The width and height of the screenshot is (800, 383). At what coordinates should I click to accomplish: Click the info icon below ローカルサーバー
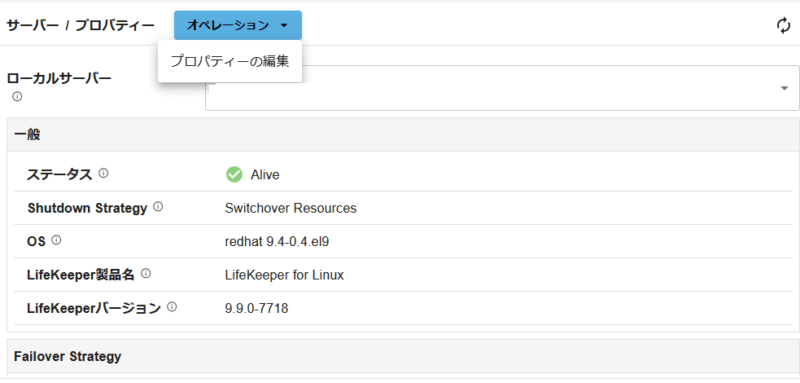coord(17,96)
